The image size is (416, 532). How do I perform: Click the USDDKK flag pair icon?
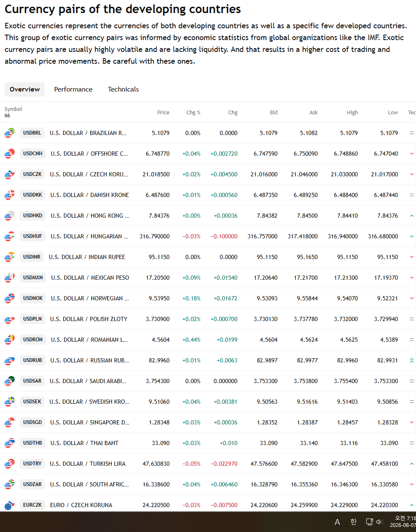(x=10, y=195)
